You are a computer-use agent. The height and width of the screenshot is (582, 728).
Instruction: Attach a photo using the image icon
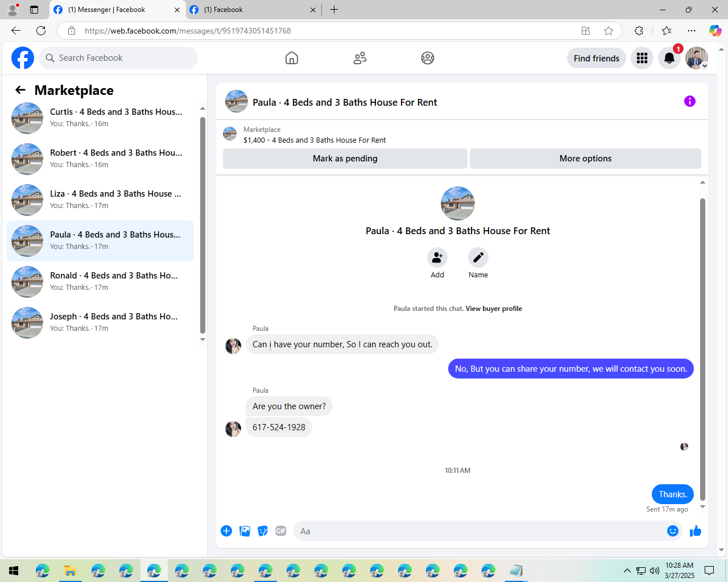coord(245,531)
